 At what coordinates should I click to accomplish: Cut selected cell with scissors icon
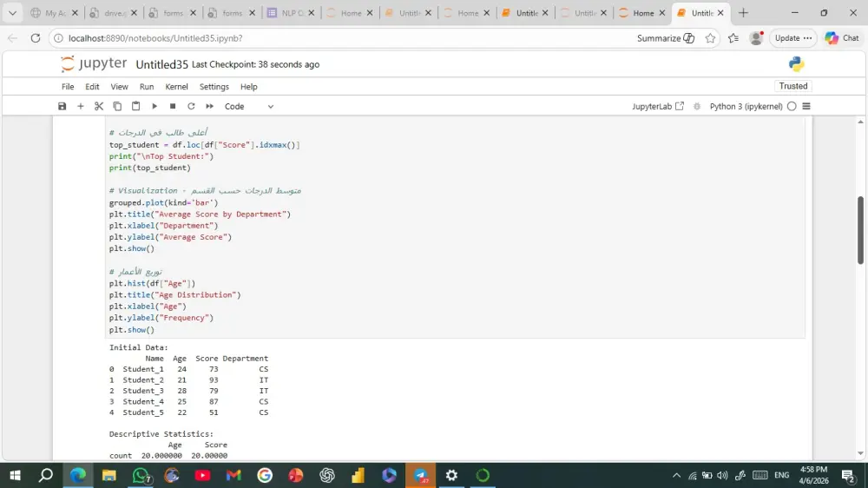coord(99,106)
